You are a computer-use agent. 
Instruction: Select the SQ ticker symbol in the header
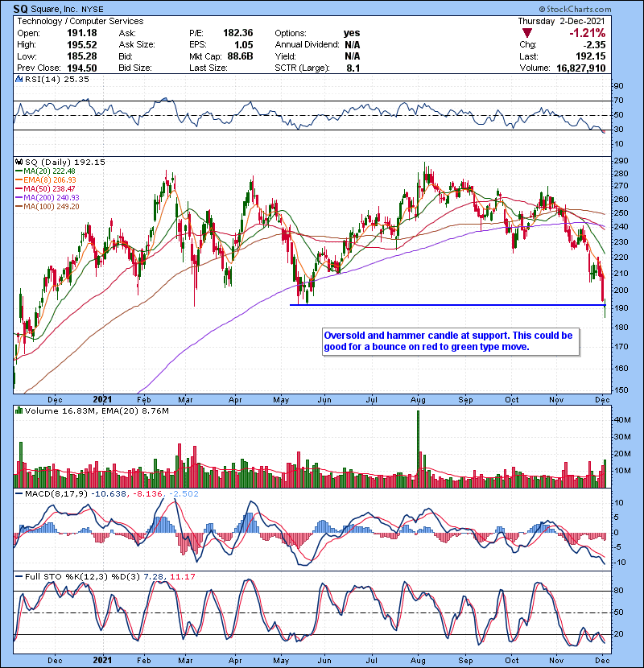tap(20, 9)
